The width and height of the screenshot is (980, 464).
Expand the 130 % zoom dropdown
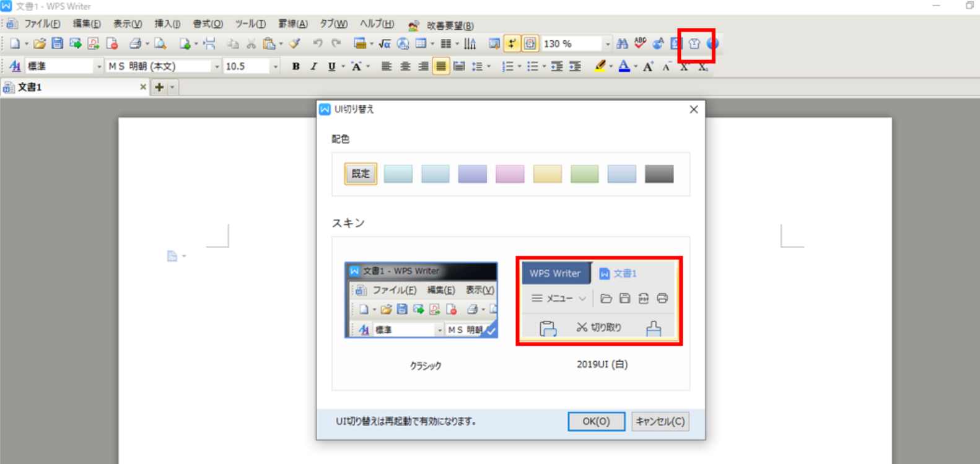(608, 43)
